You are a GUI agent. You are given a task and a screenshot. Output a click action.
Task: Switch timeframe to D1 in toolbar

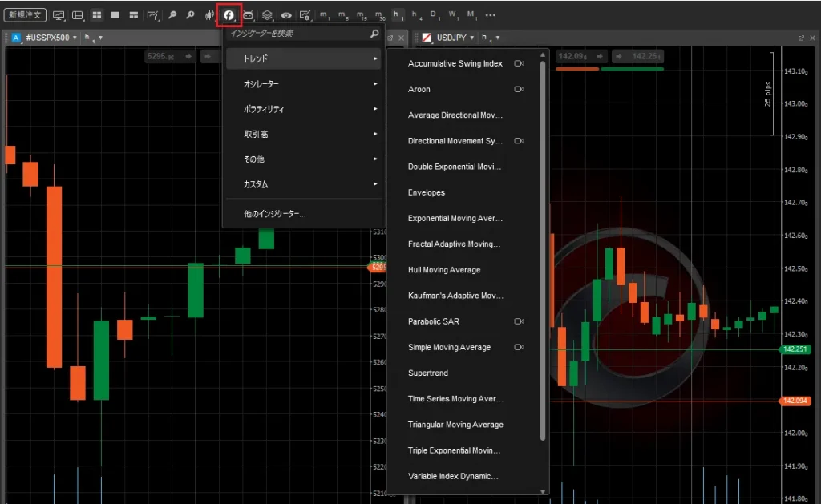[435, 16]
